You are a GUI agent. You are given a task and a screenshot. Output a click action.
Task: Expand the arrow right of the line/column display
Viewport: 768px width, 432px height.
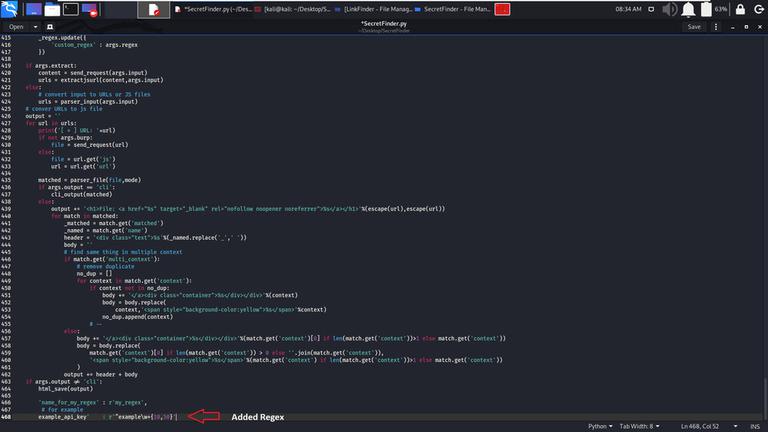coord(735,426)
